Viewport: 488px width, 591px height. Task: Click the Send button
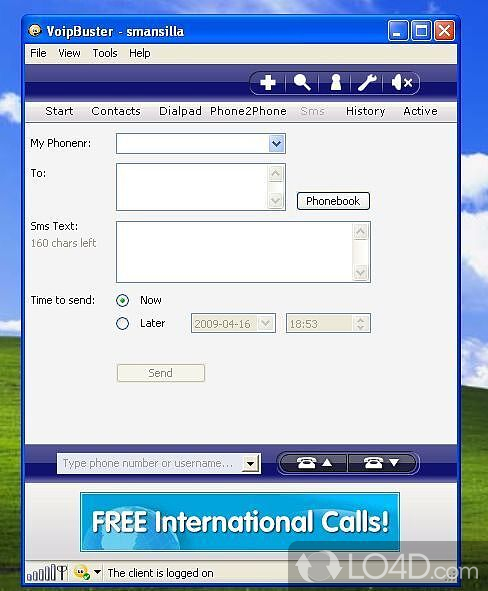tap(161, 373)
